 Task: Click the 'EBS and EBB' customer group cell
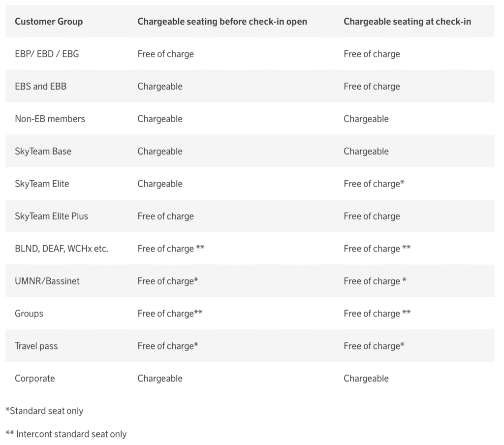[x=40, y=86]
